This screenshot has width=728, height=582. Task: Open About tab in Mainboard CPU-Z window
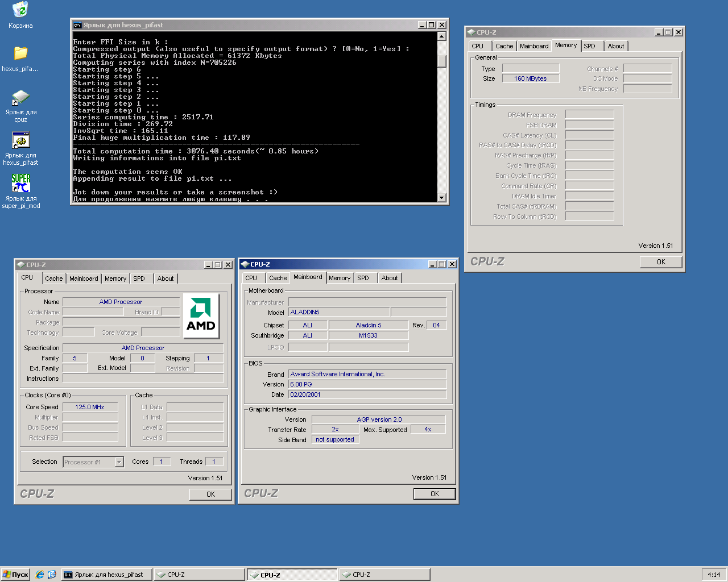pos(390,278)
